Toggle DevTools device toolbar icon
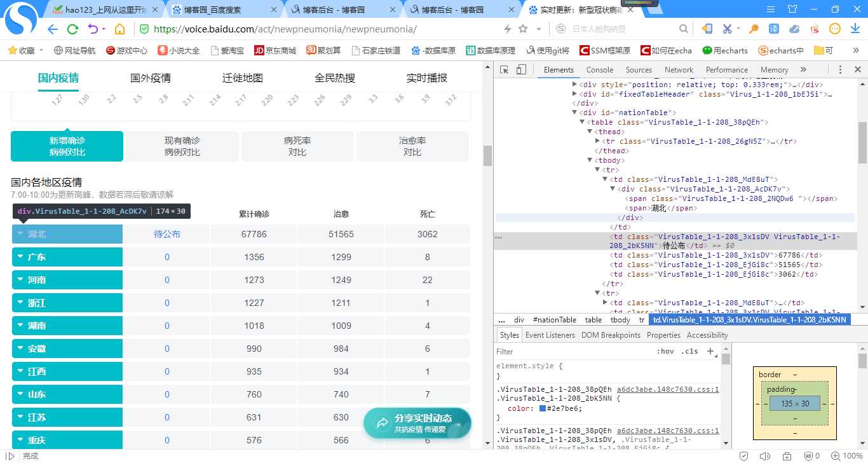The image size is (868, 463). coord(520,70)
